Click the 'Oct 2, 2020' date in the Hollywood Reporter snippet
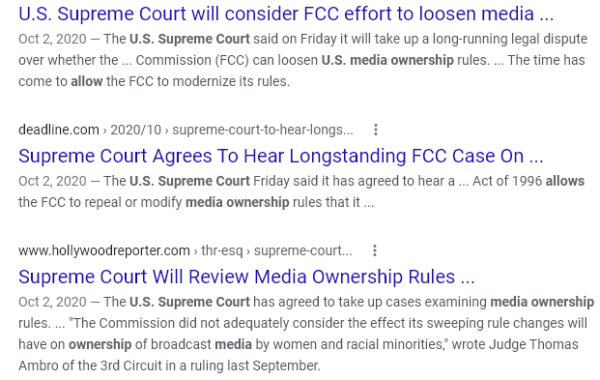This screenshot has width=600, height=380. coord(52,302)
